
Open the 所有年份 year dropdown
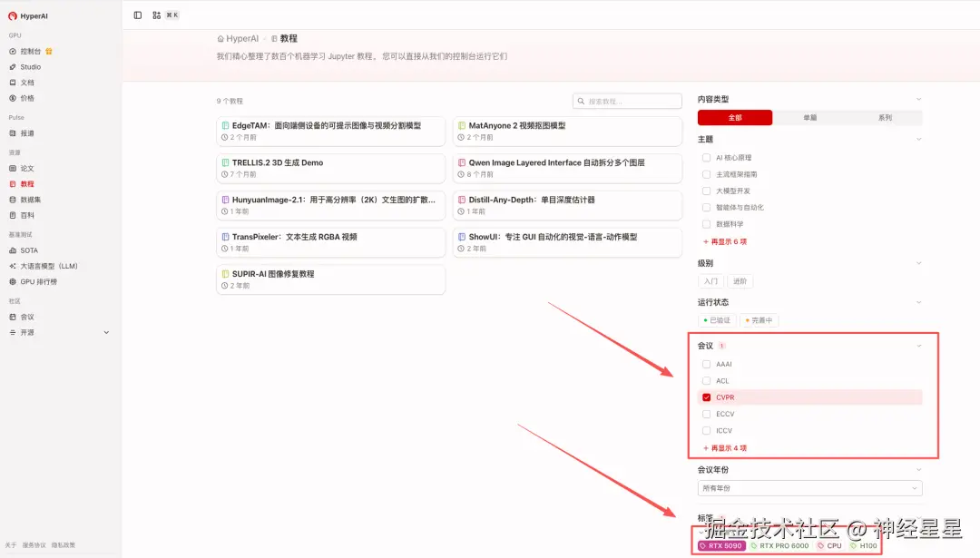point(810,488)
